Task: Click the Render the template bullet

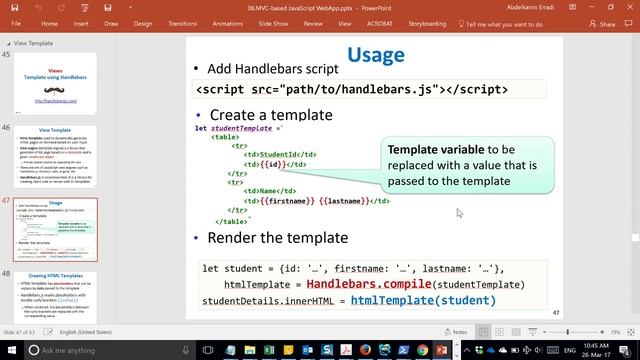Action: 278,238
